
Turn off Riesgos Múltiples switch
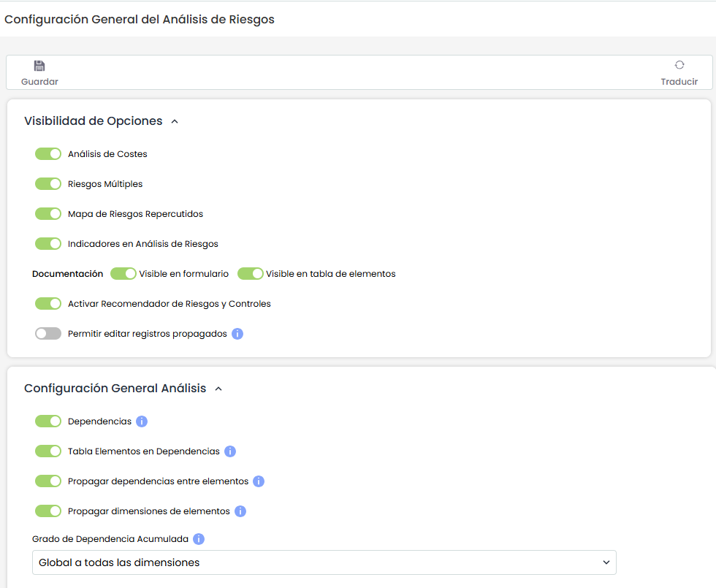pyautogui.click(x=48, y=184)
